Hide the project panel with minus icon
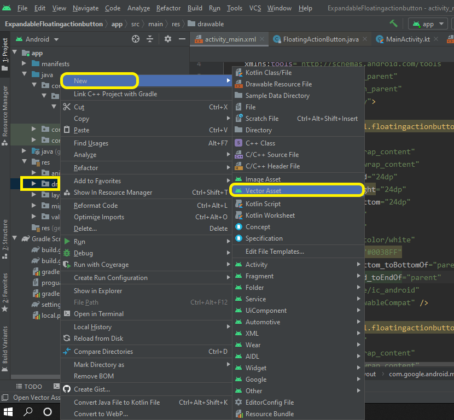 pos(182,39)
